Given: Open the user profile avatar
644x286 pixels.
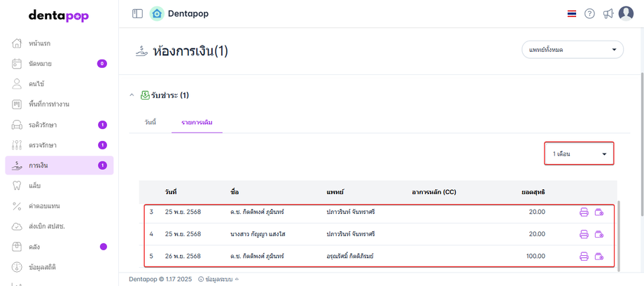Looking at the screenshot, I should (626, 13).
